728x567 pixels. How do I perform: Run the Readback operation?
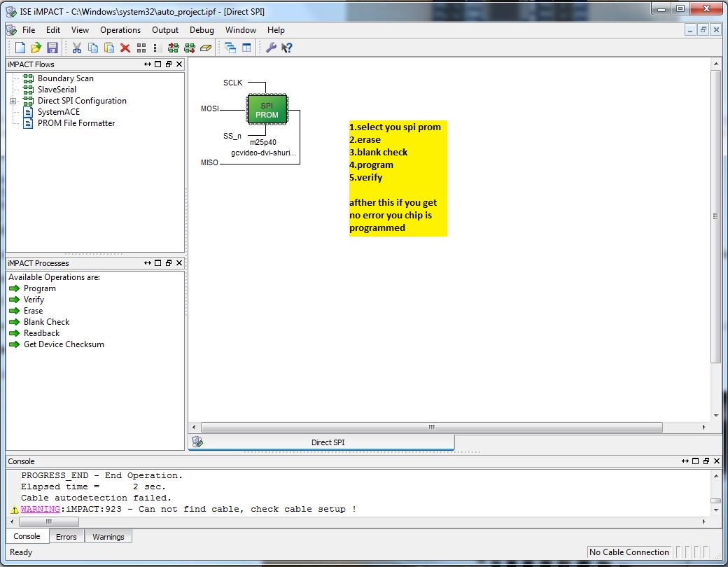(42, 333)
